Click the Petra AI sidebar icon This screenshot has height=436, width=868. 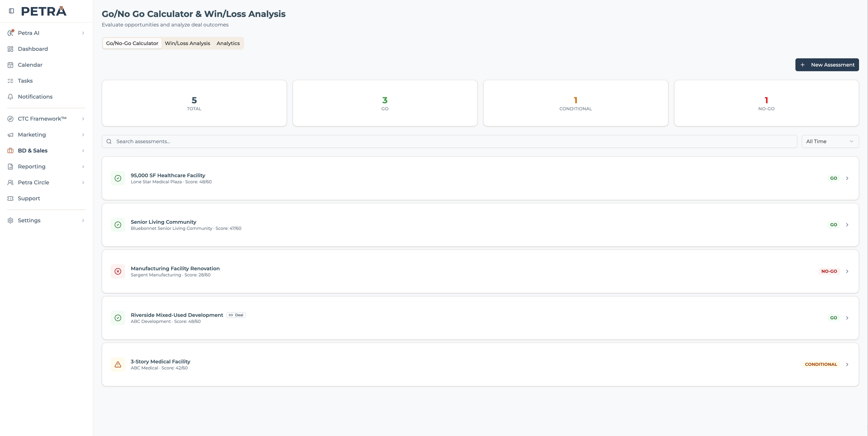(x=10, y=33)
